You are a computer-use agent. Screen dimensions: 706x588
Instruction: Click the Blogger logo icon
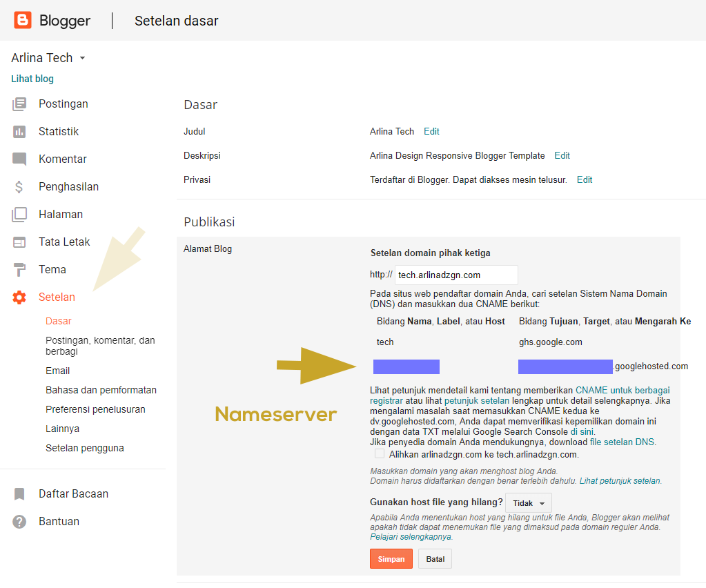[x=23, y=20]
